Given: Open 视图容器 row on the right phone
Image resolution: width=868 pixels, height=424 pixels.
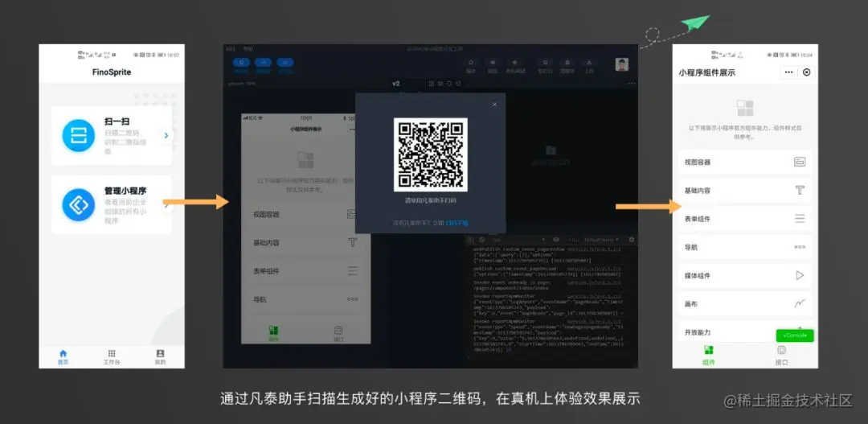Looking at the screenshot, I should [x=745, y=162].
